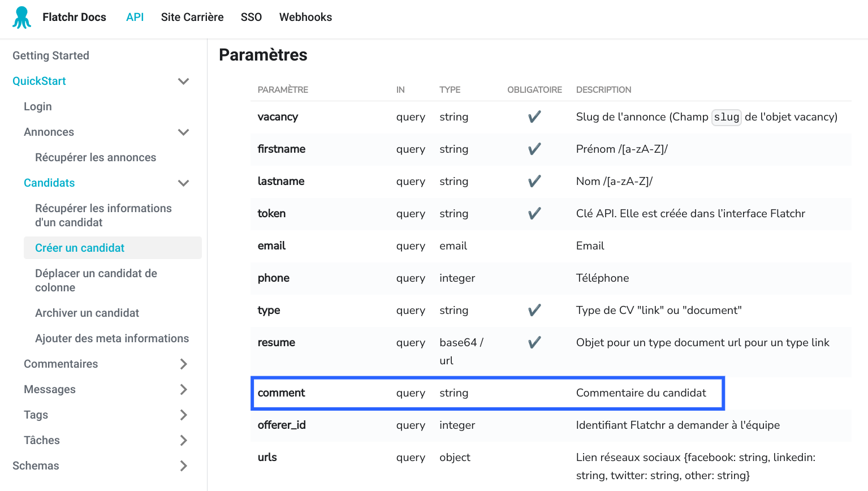The width and height of the screenshot is (868, 491).
Task: Open the Login page
Action: click(37, 106)
